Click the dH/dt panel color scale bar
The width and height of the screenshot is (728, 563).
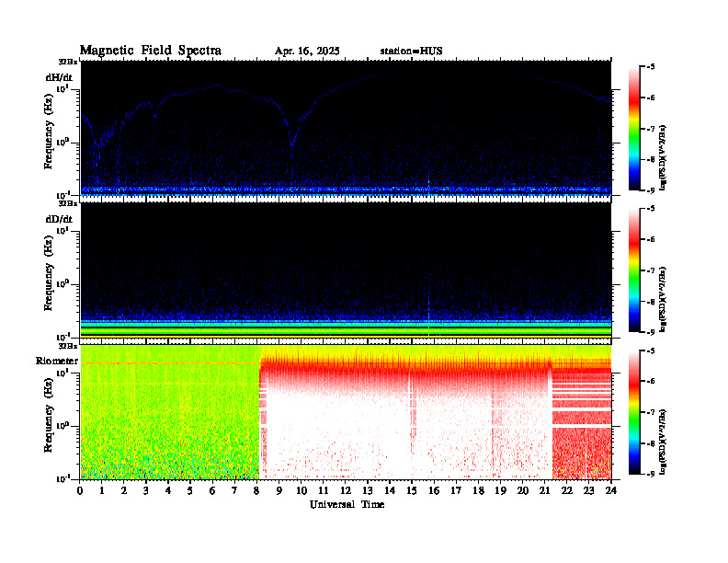pyautogui.click(x=633, y=129)
